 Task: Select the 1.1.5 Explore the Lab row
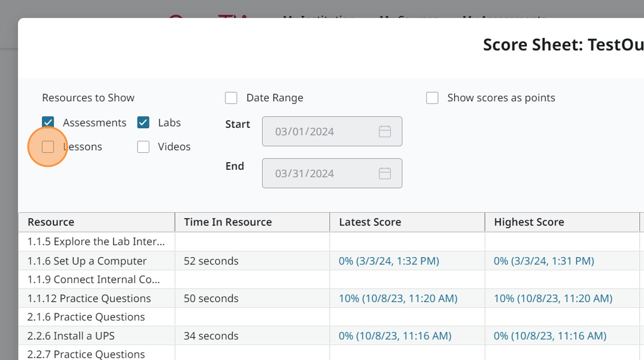point(96,242)
